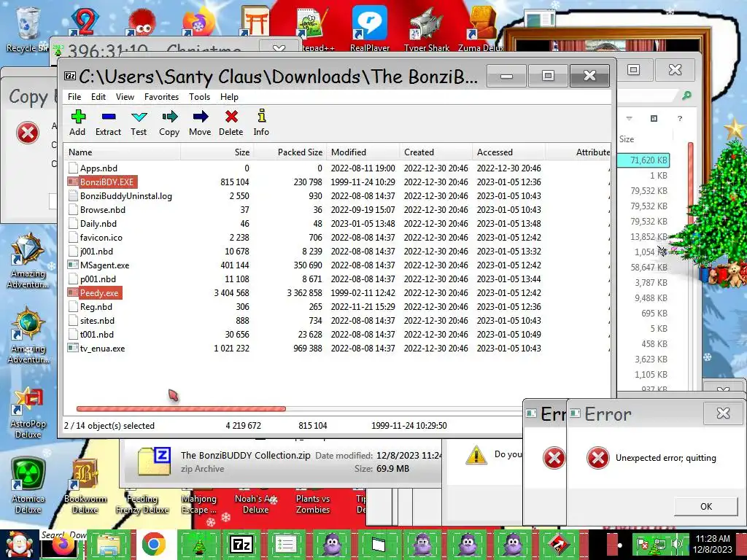The height and width of the screenshot is (560, 747).
Task: Open the View menu
Action: (x=125, y=97)
